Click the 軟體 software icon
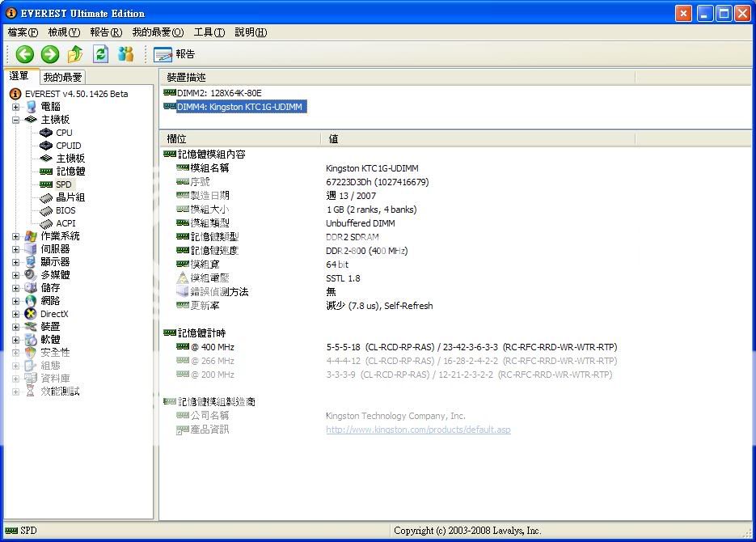This screenshot has width=756, height=542. coord(31,340)
